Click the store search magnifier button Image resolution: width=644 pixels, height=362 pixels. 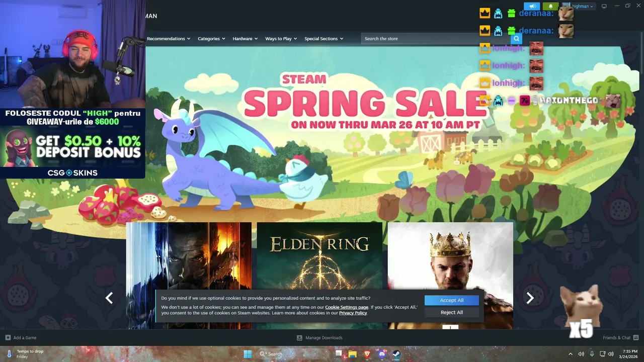tap(516, 39)
